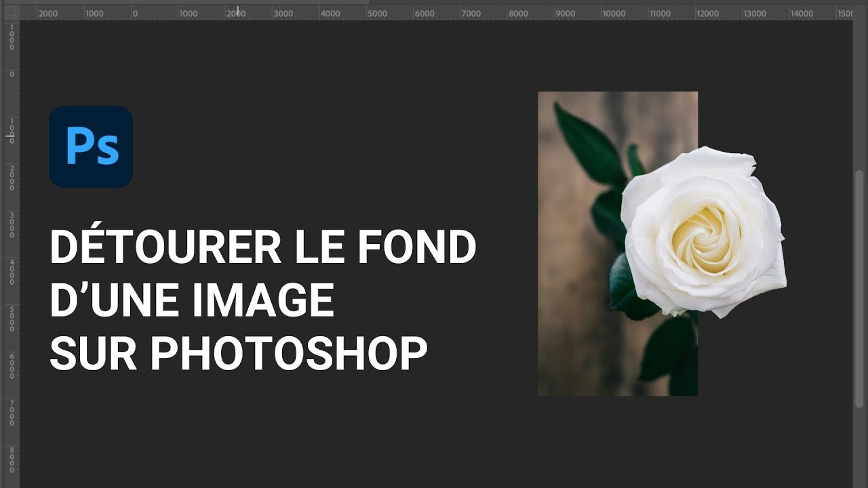The width and height of the screenshot is (868, 488).
Task: Click the 5000 mark on horizontal ruler
Action: (x=377, y=14)
